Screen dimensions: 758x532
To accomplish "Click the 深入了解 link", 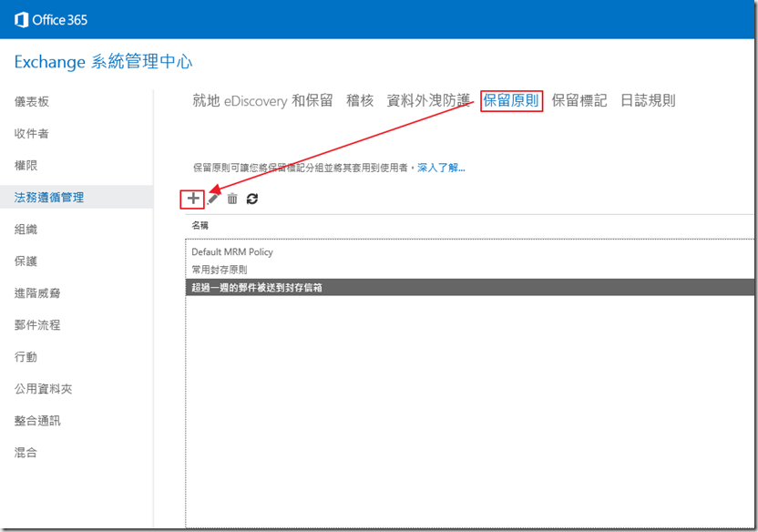I will [441, 168].
